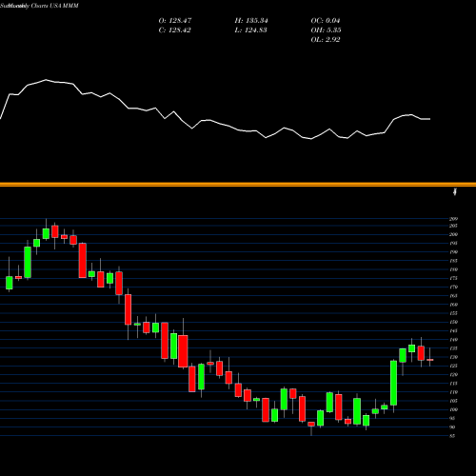
Task: Click the 95 price axis label
Action: point(452,418)
